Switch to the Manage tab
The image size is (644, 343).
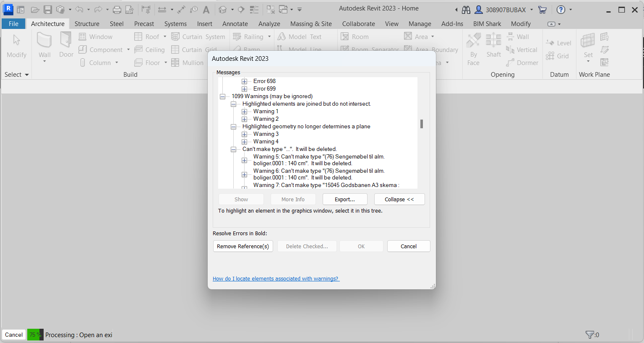[x=420, y=24]
